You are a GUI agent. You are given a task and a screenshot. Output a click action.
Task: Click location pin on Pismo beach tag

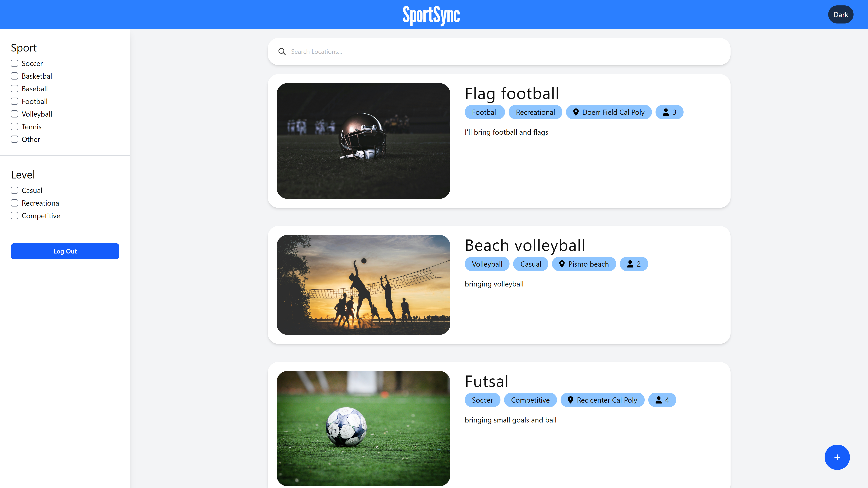tap(562, 264)
